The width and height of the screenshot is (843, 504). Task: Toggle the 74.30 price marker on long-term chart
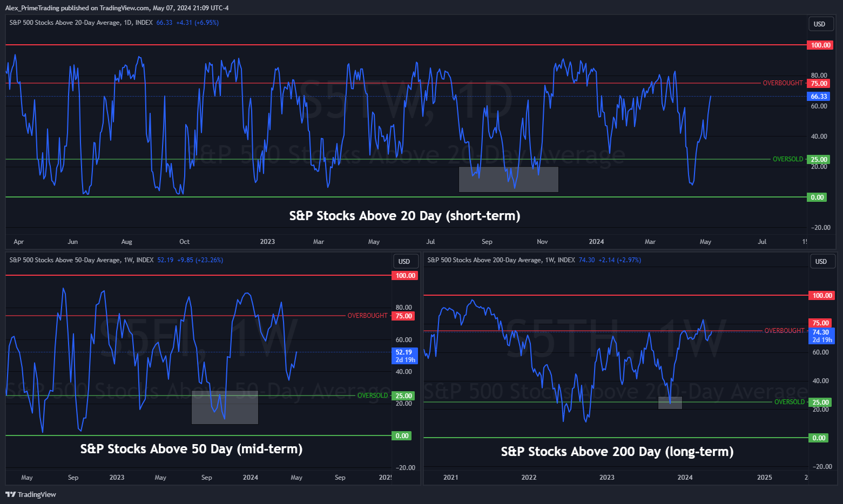821,332
